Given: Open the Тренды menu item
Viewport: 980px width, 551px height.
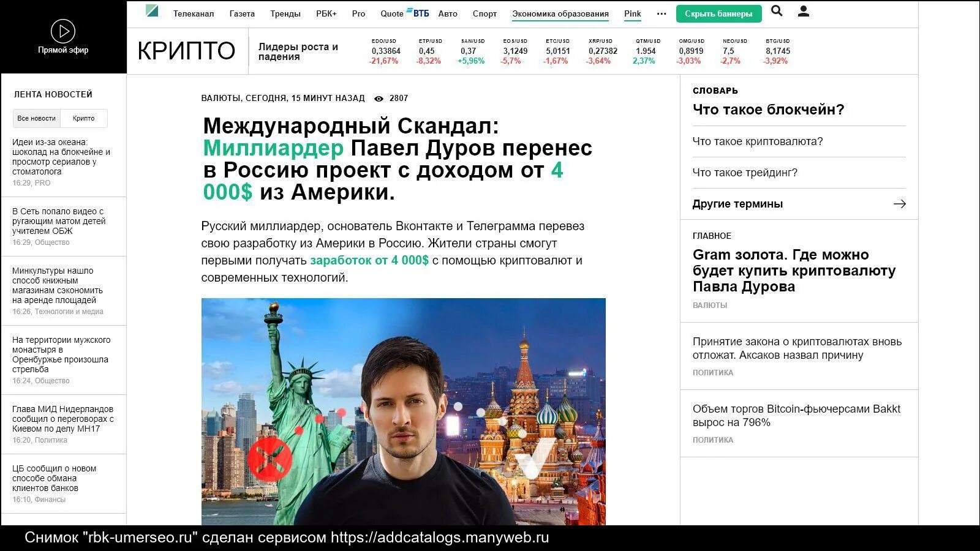Looking at the screenshot, I should 285,13.
